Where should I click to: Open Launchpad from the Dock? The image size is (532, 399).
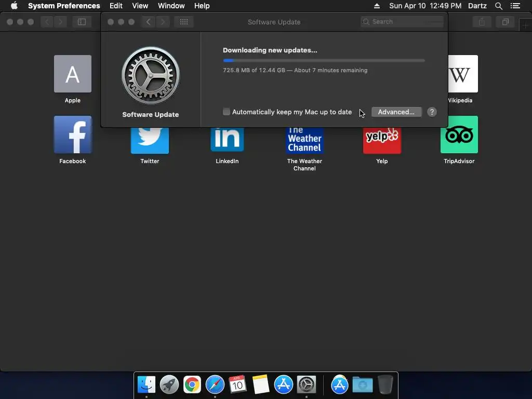click(x=169, y=384)
